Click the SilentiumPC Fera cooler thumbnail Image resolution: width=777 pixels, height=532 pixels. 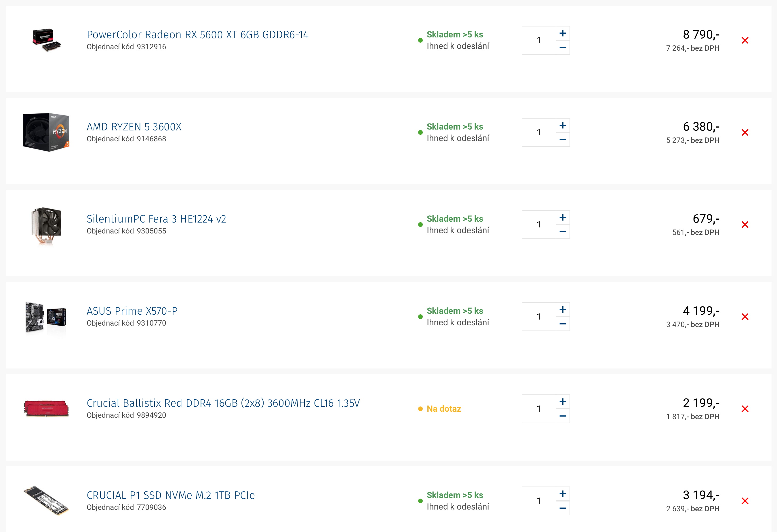46,226
